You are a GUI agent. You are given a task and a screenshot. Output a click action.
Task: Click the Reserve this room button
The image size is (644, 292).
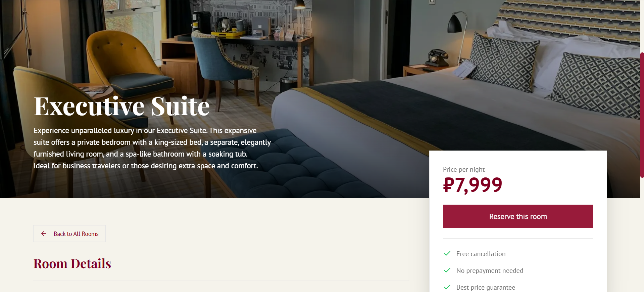pyautogui.click(x=518, y=216)
